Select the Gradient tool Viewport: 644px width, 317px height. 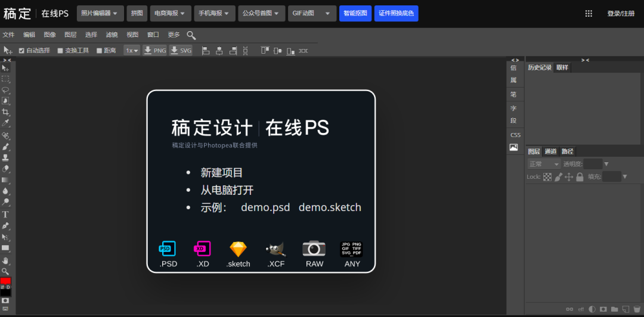point(5,179)
